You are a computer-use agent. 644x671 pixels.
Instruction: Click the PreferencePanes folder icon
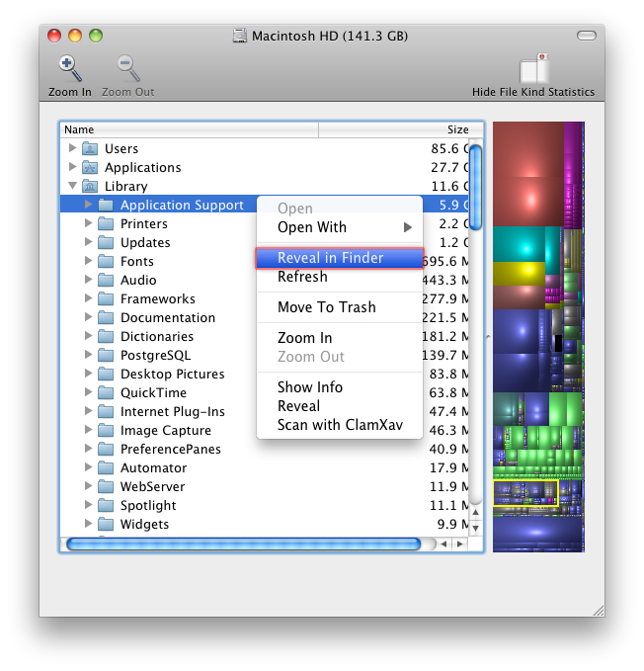pyautogui.click(x=106, y=449)
